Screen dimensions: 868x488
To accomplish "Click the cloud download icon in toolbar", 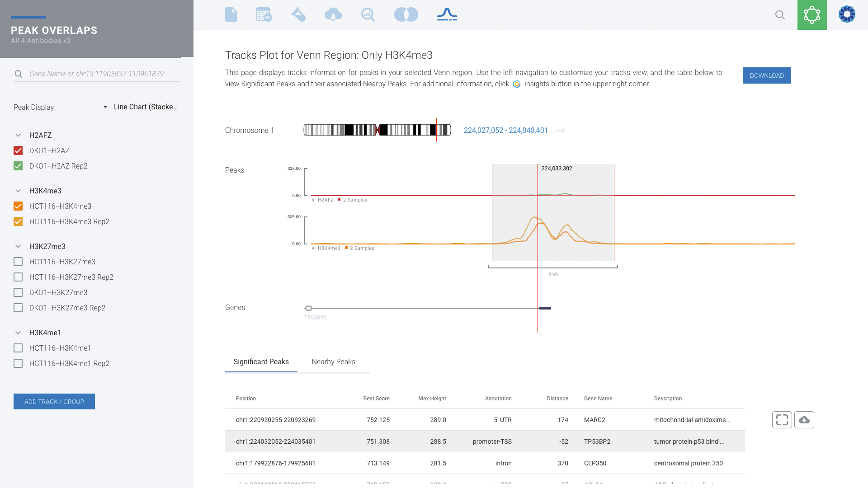I will click(x=333, y=14).
